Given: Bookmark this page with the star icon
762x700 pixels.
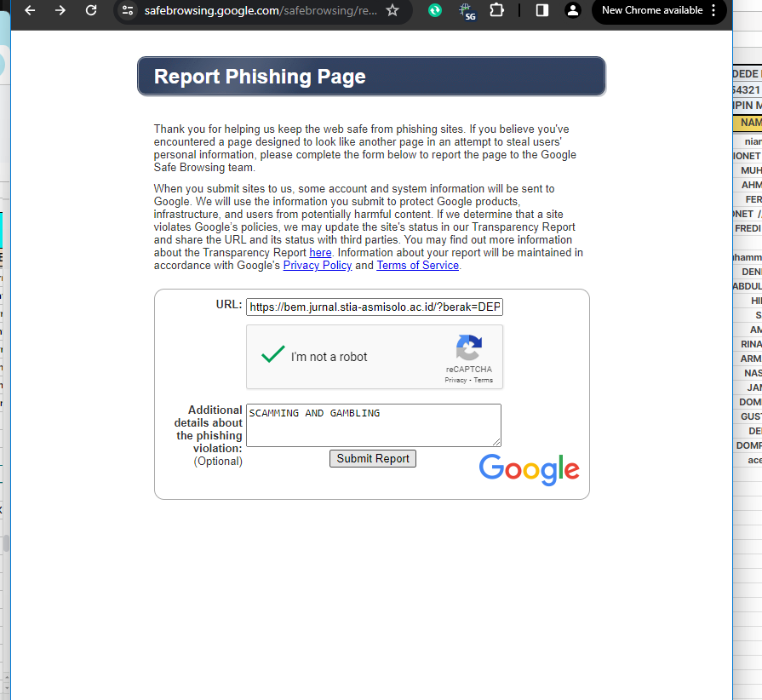Looking at the screenshot, I should click(392, 10).
